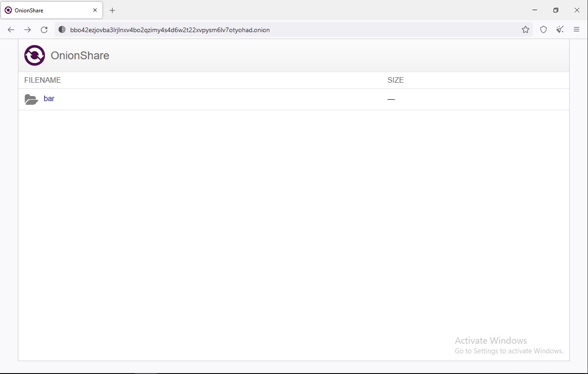Viewport: 588px width, 374px height.
Task: Open the shield security level icon
Action: pos(543,30)
